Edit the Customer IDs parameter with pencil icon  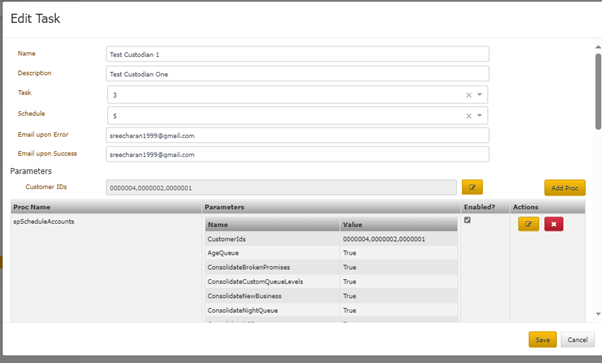[472, 187]
